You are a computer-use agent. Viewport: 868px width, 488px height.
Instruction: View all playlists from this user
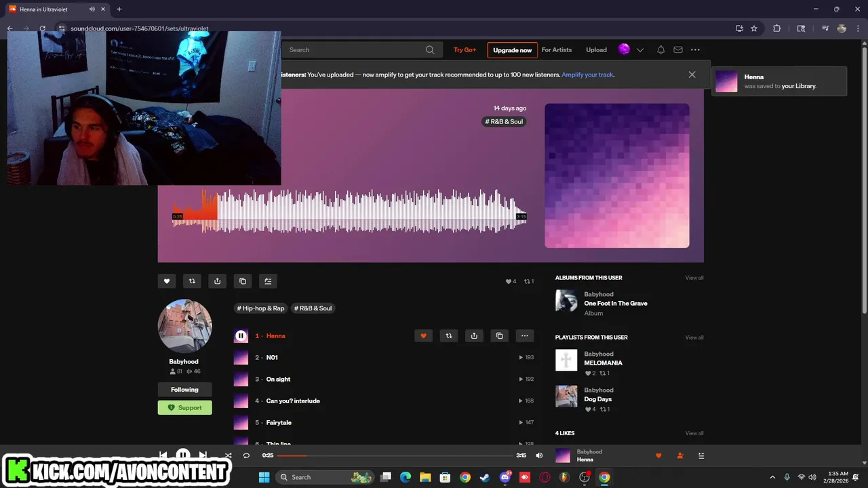click(694, 338)
